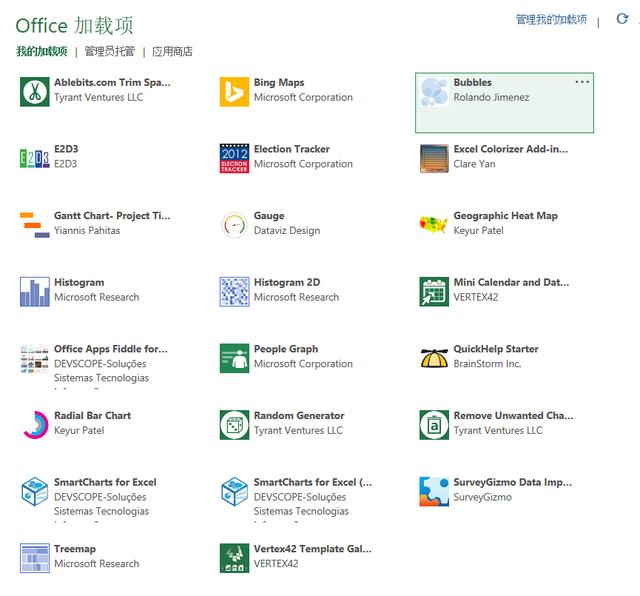Click the Radial Bar Chart icon

point(35,425)
